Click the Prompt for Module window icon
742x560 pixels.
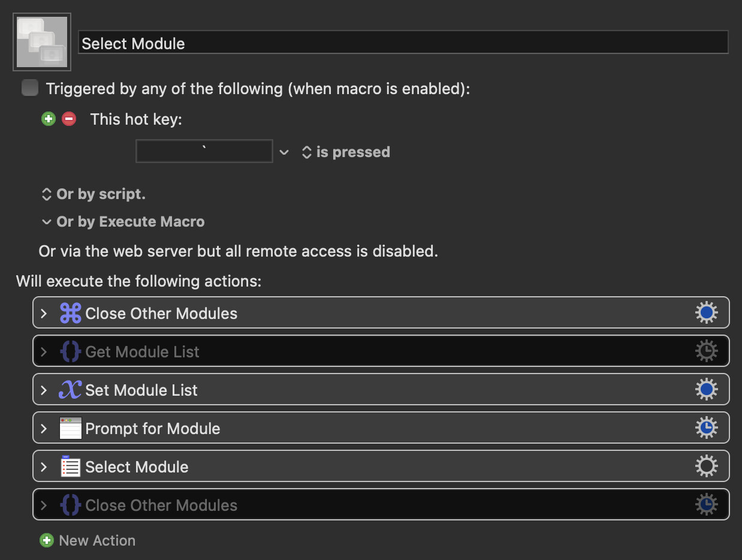(70, 429)
